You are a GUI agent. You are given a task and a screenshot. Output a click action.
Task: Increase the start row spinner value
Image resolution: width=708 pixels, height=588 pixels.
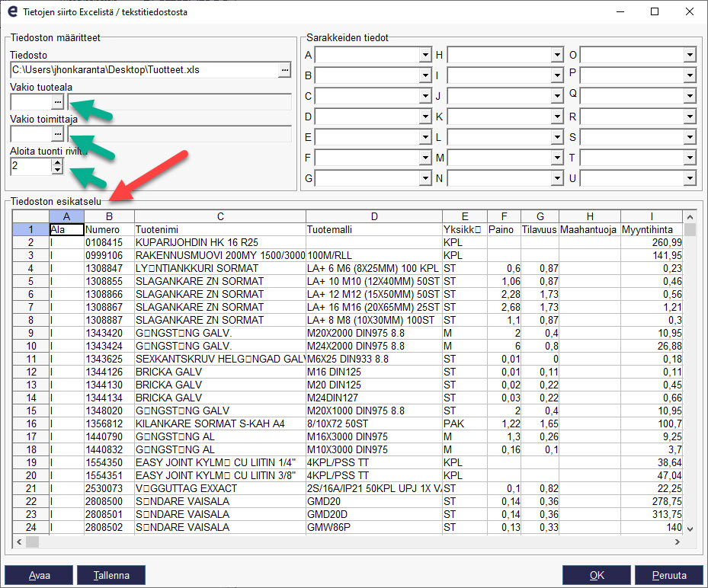(x=57, y=163)
